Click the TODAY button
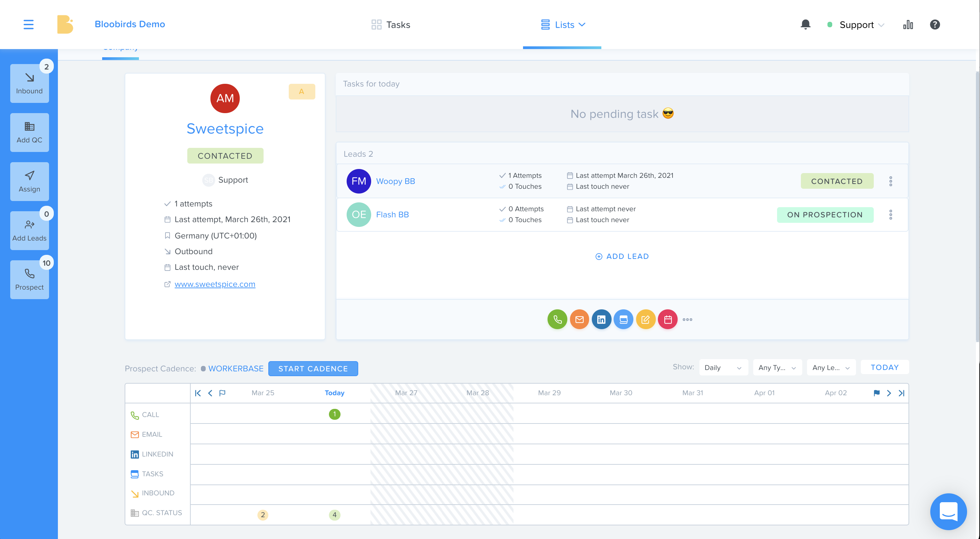Screen dimensions: 980x539 [x=885, y=367]
